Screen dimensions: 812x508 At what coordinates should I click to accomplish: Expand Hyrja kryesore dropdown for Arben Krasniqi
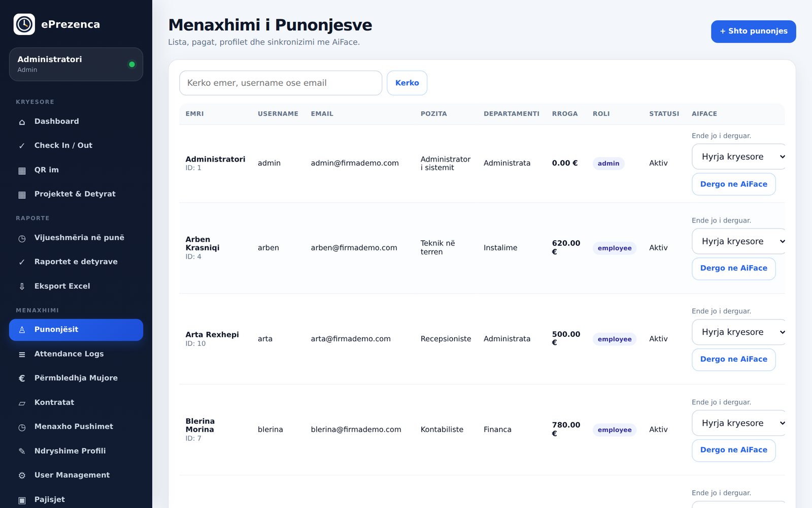tap(739, 241)
